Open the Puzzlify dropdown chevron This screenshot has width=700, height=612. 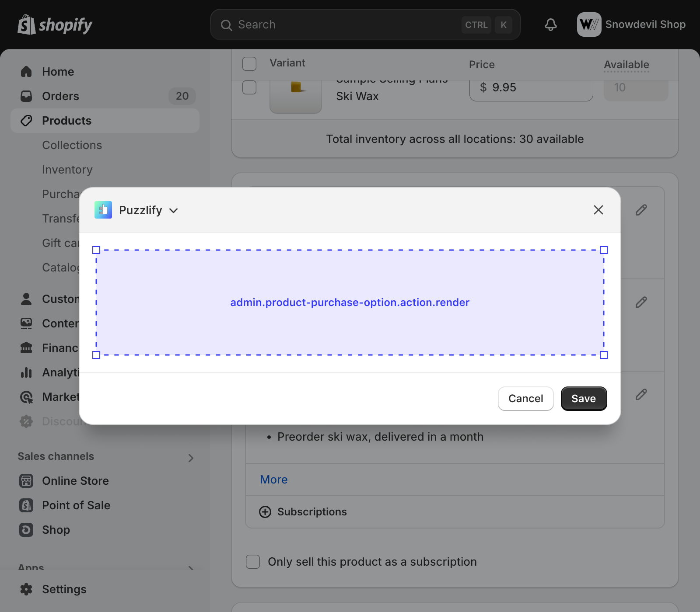pyautogui.click(x=174, y=211)
